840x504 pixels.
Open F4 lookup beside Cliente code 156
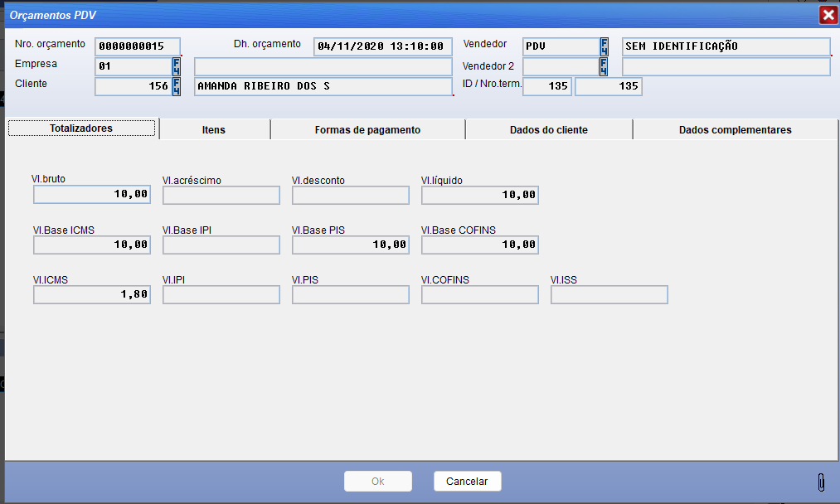coord(177,86)
